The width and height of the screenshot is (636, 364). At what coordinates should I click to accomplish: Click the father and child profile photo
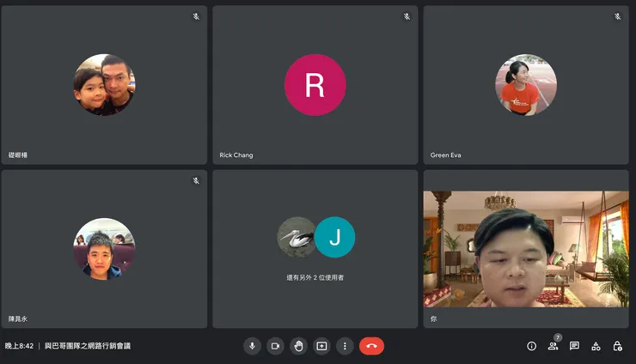104,85
